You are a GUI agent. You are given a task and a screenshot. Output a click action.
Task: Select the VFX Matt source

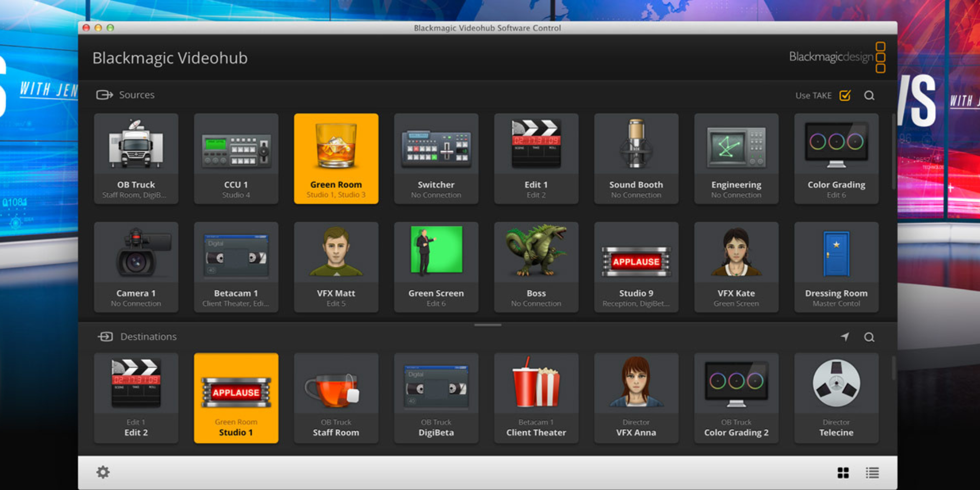point(336,267)
